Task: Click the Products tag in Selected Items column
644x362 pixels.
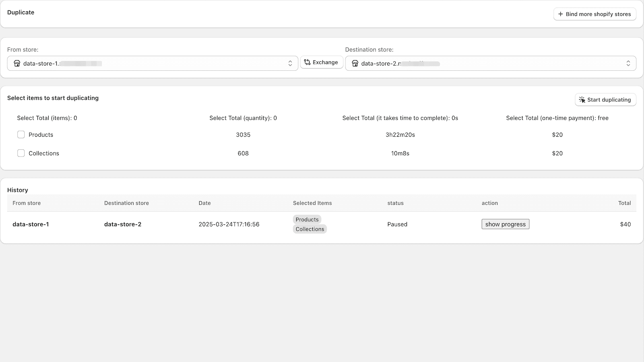Action: 307,220
